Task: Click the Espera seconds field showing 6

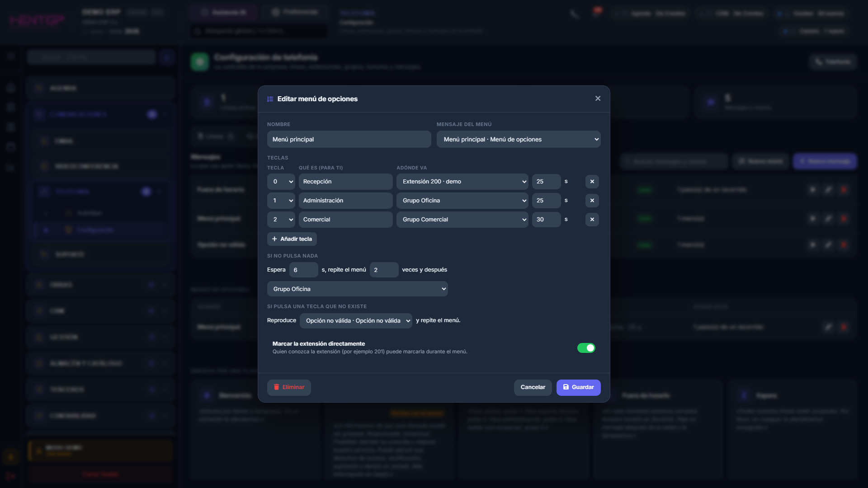Action: tap(303, 270)
